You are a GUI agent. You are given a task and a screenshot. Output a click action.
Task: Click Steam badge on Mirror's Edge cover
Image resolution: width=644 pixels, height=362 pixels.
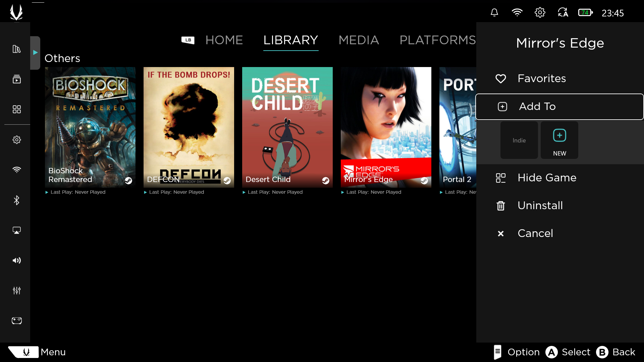(x=424, y=181)
